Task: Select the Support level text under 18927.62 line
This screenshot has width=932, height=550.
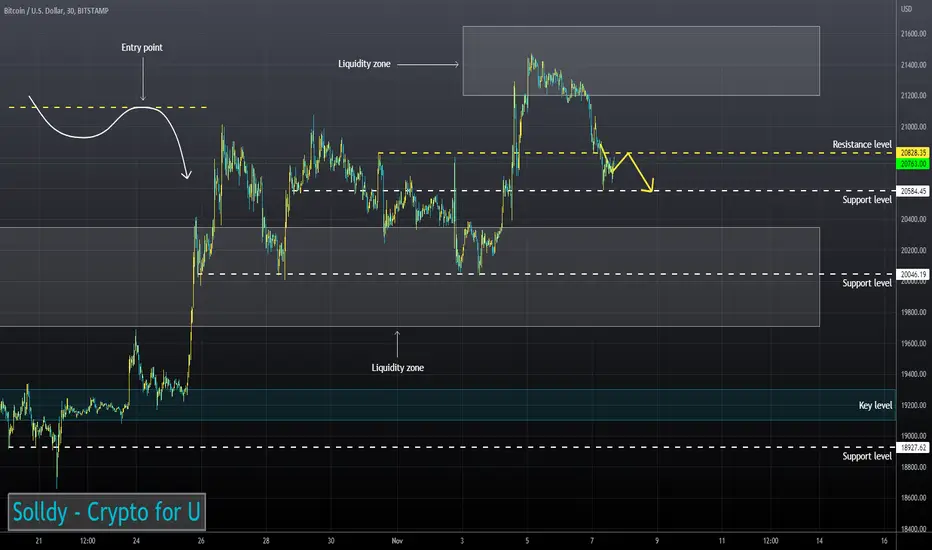Action: [867, 456]
